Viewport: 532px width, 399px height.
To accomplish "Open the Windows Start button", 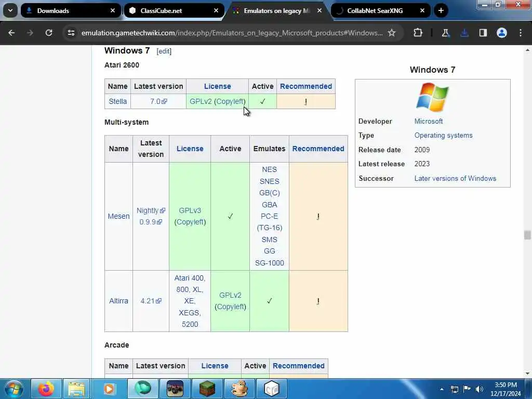I will click(14, 389).
